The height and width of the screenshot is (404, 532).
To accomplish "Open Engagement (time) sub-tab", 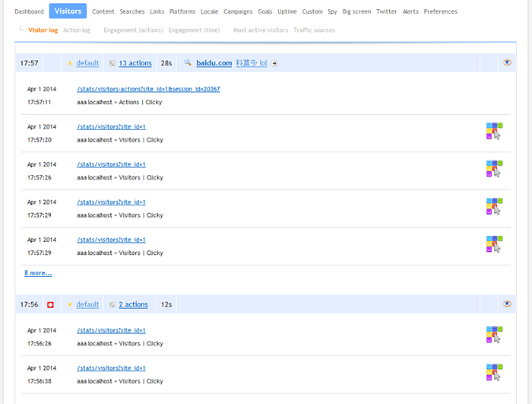I will click(194, 30).
